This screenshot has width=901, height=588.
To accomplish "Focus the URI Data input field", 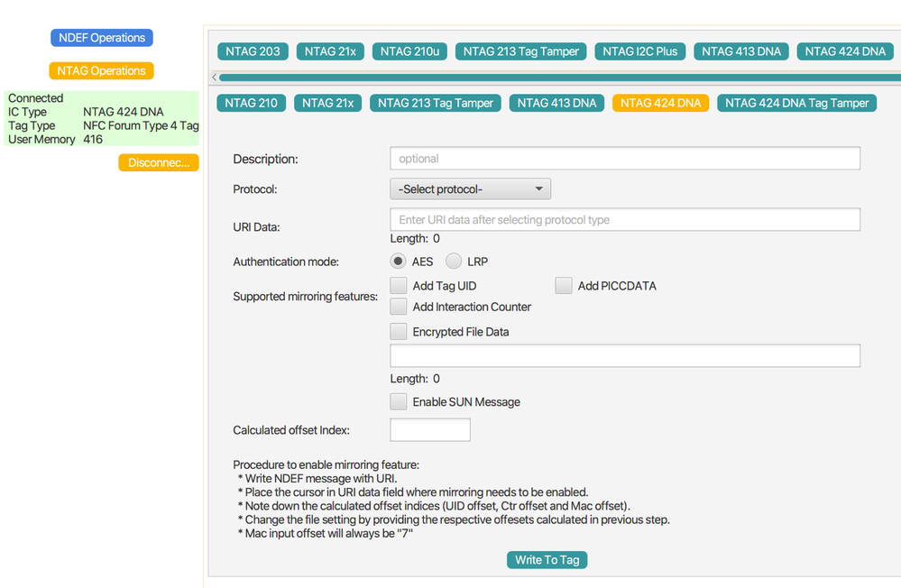I will [625, 219].
